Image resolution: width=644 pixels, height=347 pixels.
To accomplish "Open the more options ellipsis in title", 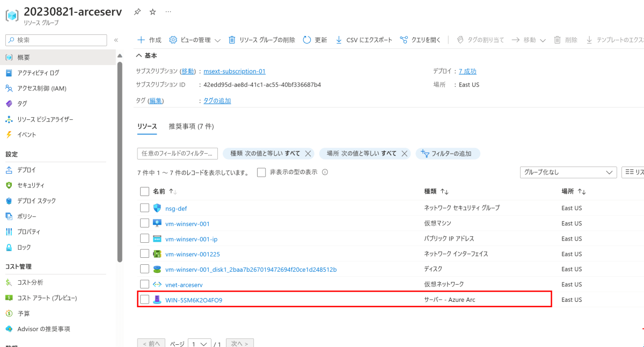I will point(169,11).
